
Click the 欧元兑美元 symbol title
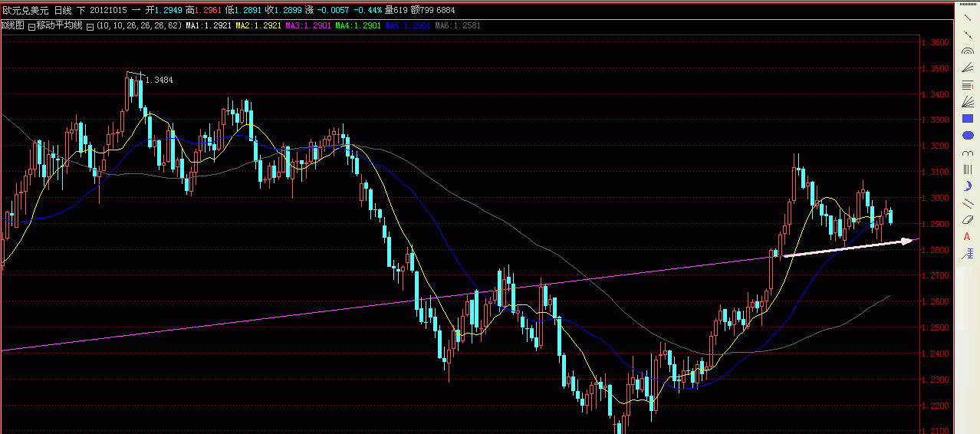[x=25, y=10]
